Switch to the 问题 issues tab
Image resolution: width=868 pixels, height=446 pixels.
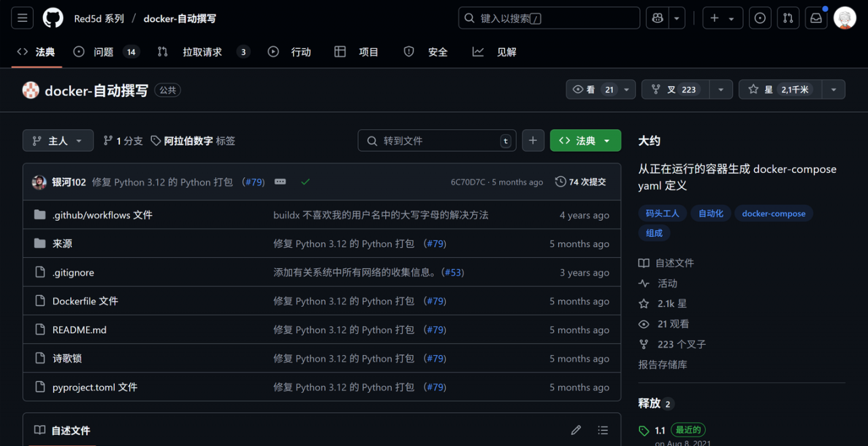pos(106,52)
